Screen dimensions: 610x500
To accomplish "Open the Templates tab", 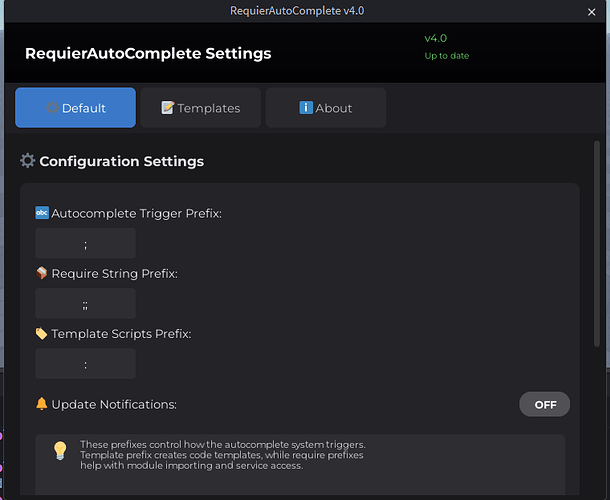I will click(201, 107).
